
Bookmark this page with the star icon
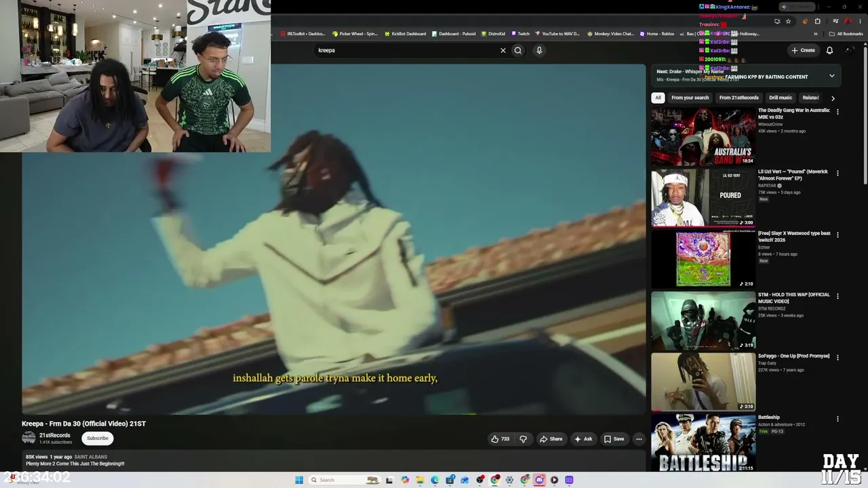[788, 22]
